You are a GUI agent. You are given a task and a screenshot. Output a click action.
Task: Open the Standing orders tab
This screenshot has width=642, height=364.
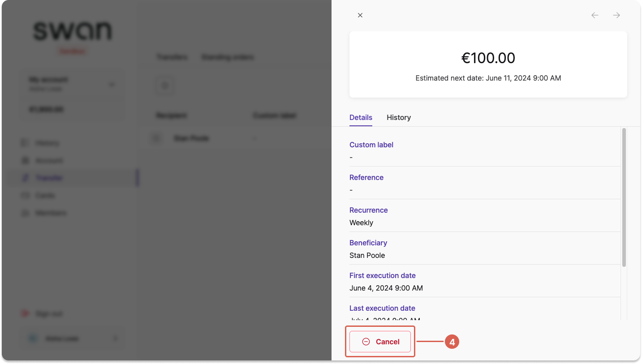pyautogui.click(x=228, y=57)
